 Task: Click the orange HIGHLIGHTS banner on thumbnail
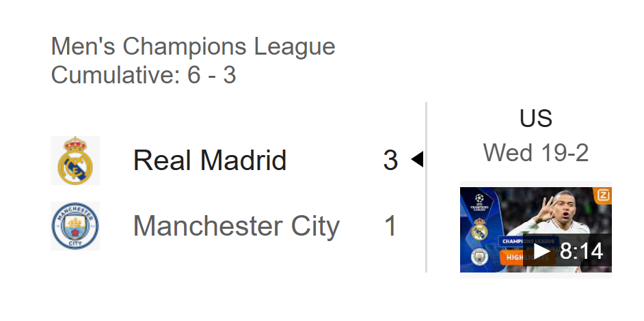(x=528, y=257)
